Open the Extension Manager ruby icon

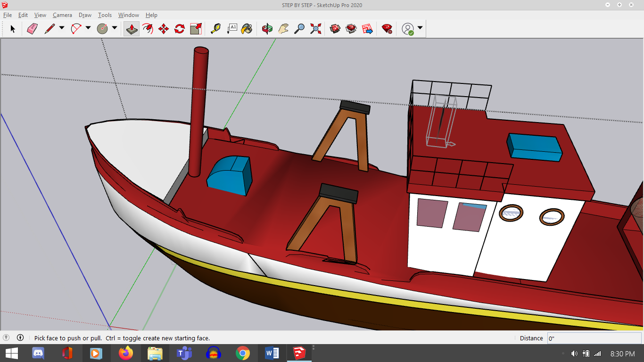387,29
